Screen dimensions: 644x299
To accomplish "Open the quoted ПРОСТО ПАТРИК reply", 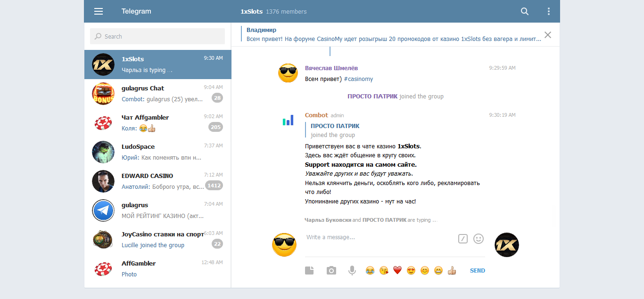I will 335,130.
